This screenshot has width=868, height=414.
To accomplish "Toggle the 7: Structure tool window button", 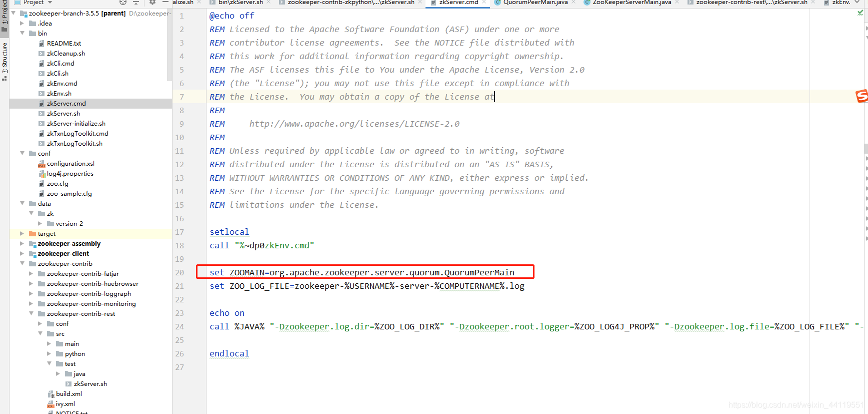I will pyautogui.click(x=4, y=61).
